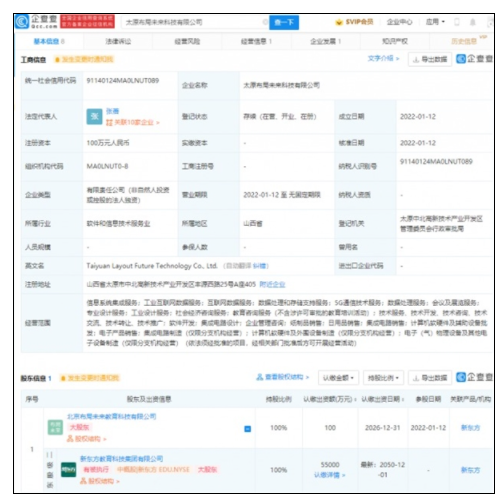The height and width of the screenshot is (502, 503).
Task: Click 导出数据 button in 工商信息 section
Action: pyautogui.click(x=430, y=59)
